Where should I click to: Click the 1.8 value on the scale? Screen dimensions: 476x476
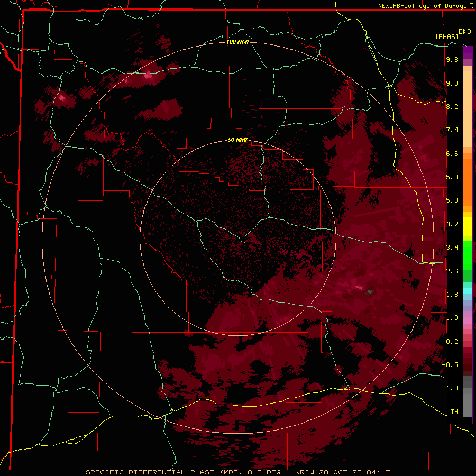pyautogui.click(x=452, y=295)
